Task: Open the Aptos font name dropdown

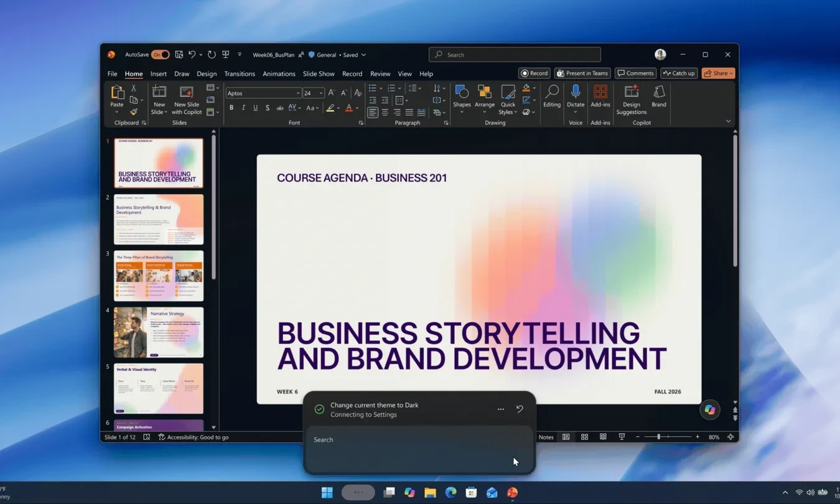Action: pyautogui.click(x=298, y=93)
